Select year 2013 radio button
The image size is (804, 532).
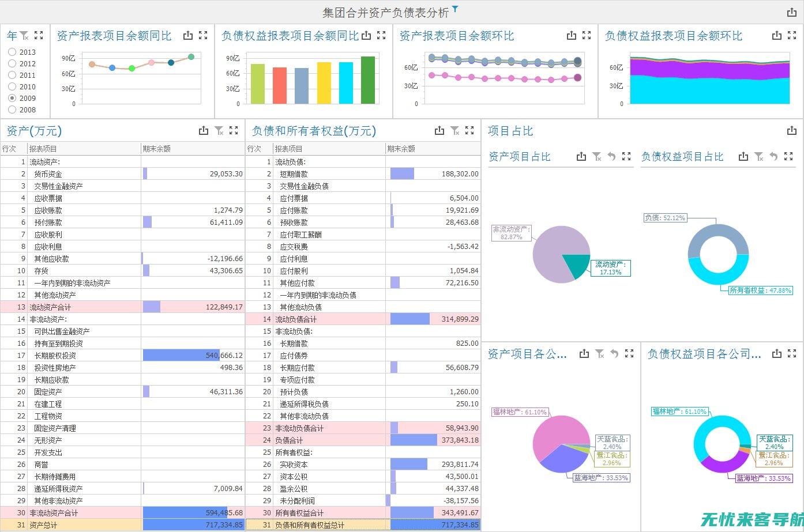click(x=12, y=52)
